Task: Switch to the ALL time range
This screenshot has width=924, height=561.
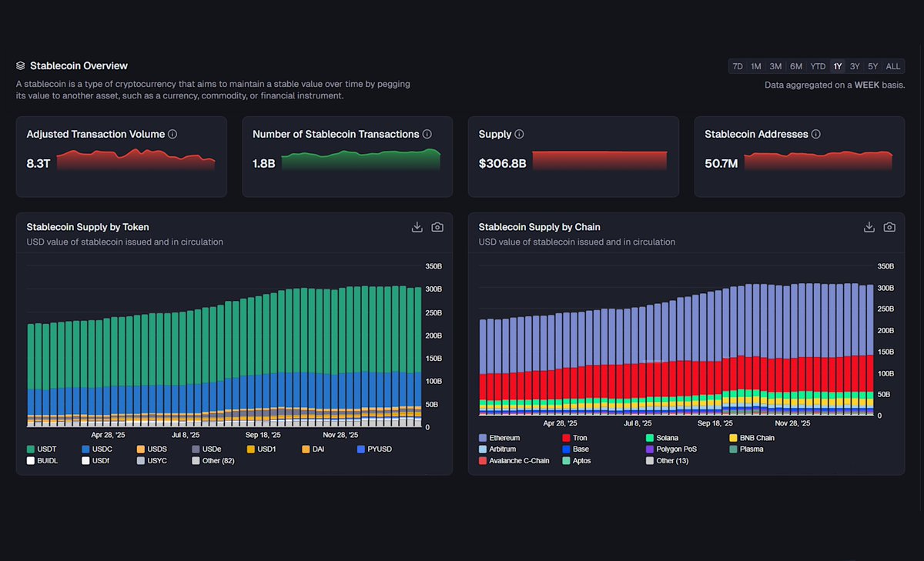Action: tap(892, 66)
